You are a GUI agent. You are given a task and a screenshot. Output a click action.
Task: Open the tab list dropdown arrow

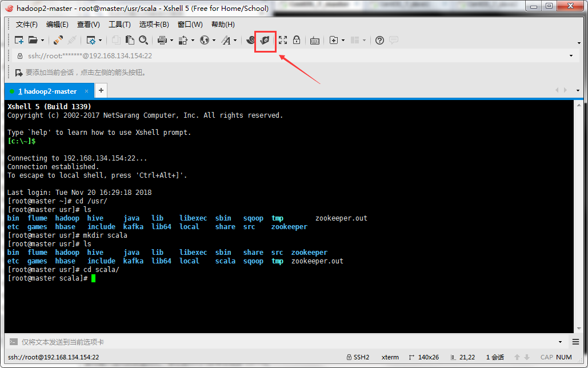pos(578,90)
